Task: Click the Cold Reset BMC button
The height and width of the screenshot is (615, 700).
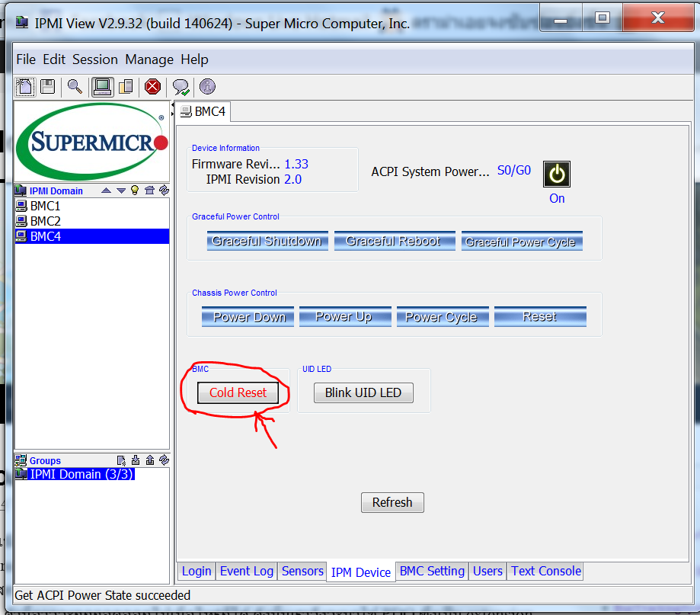Action: [238, 392]
